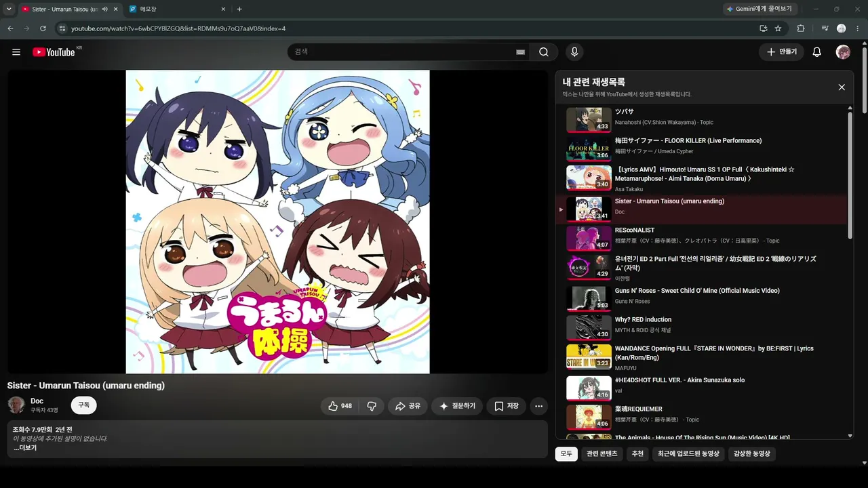The height and width of the screenshot is (488, 868).
Task: Open the Doc channel name link
Action: click(x=37, y=401)
